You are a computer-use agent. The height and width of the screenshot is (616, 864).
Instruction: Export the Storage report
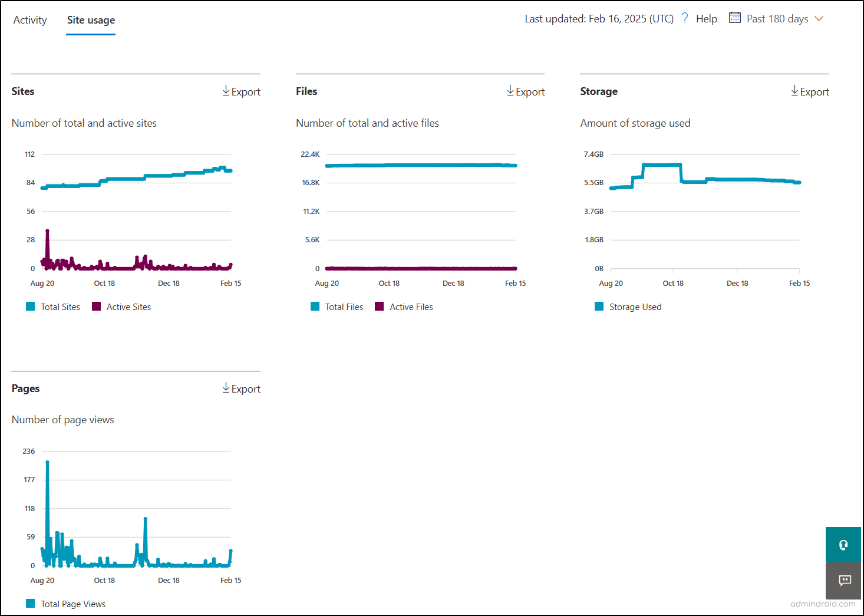click(814, 91)
